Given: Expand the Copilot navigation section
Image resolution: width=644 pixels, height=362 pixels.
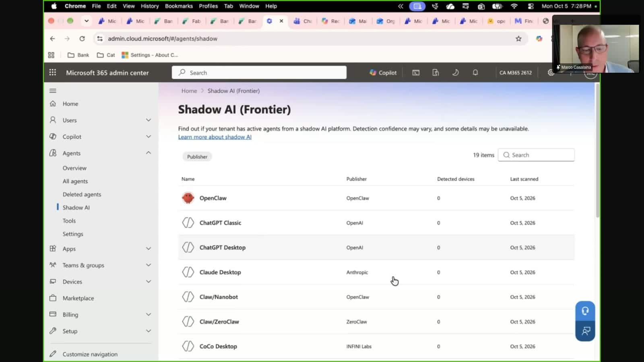Looking at the screenshot, I should pos(149,136).
